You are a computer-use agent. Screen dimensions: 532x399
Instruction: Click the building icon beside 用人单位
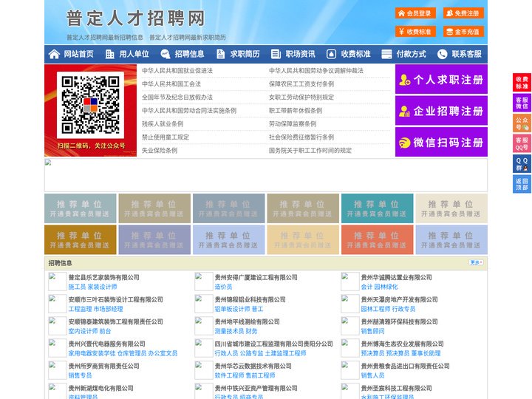tap(109, 54)
